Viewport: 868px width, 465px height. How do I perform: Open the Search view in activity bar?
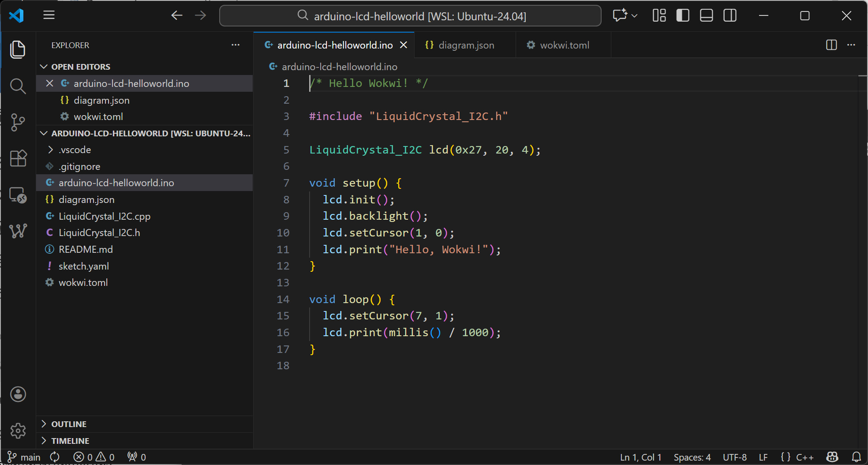pyautogui.click(x=18, y=86)
